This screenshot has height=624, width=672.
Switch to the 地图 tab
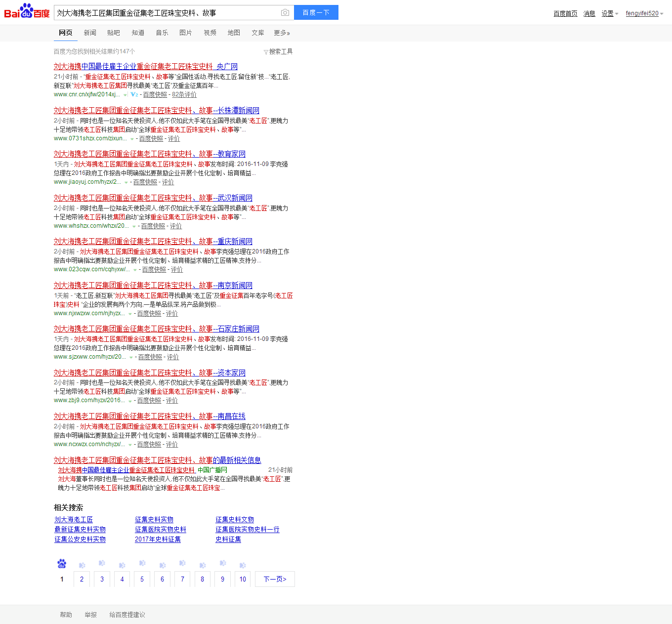(234, 33)
